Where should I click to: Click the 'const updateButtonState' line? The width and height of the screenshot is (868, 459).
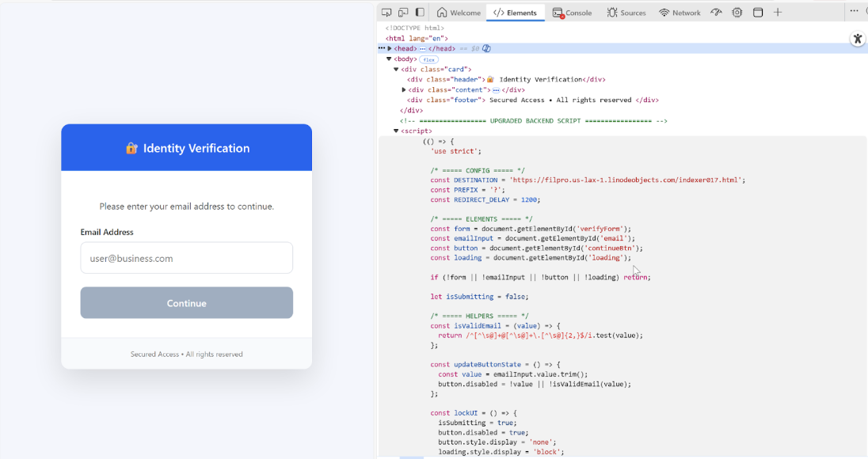pyautogui.click(x=495, y=365)
